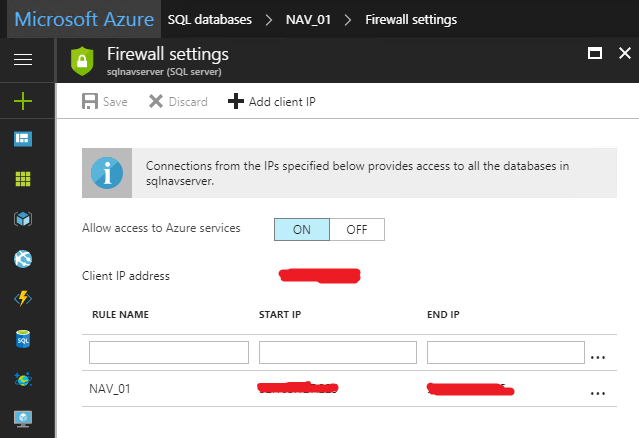639x438 pixels.
Task: Open Virtual machines monitor icon
Action: click(22, 419)
